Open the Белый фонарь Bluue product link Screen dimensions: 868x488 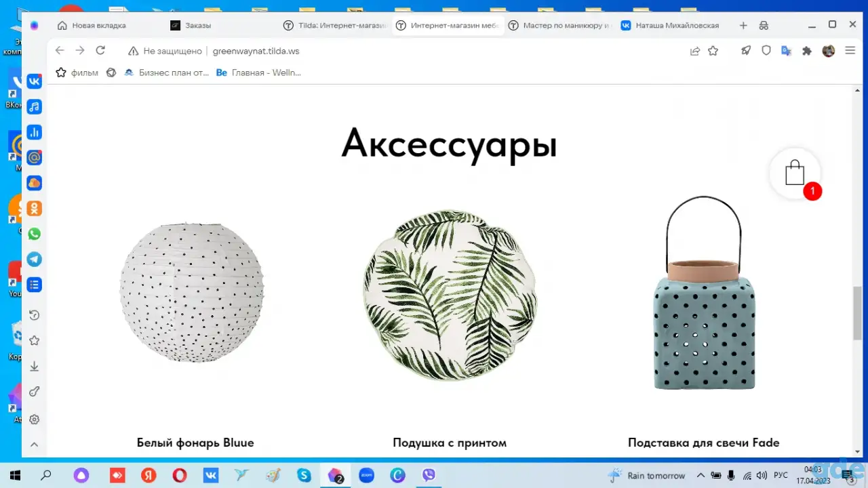(195, 443)
